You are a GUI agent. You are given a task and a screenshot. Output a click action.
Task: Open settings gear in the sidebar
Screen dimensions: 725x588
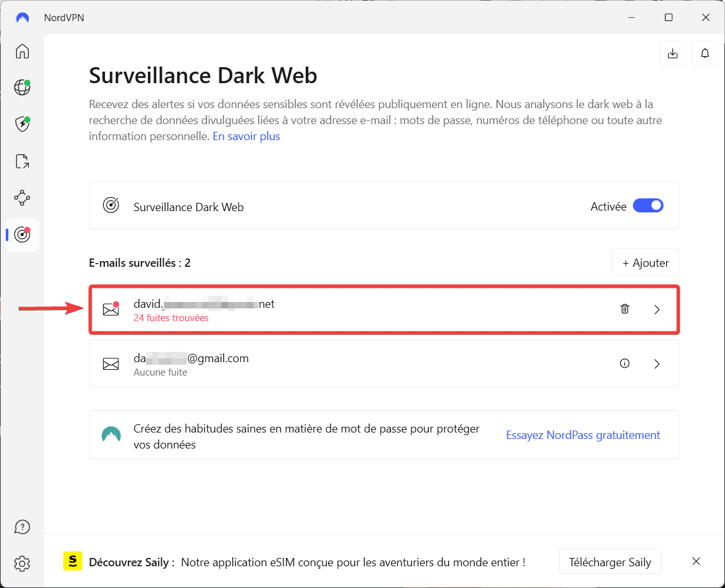22,564
